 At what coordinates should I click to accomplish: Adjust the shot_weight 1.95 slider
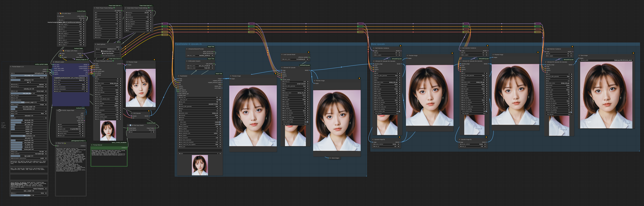29,76
